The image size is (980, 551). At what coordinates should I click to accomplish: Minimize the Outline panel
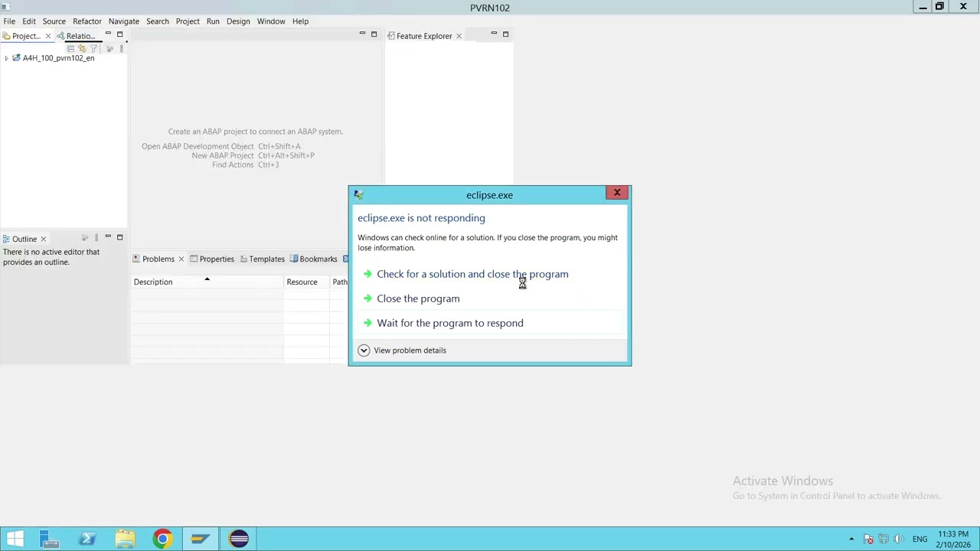(108, 237)
